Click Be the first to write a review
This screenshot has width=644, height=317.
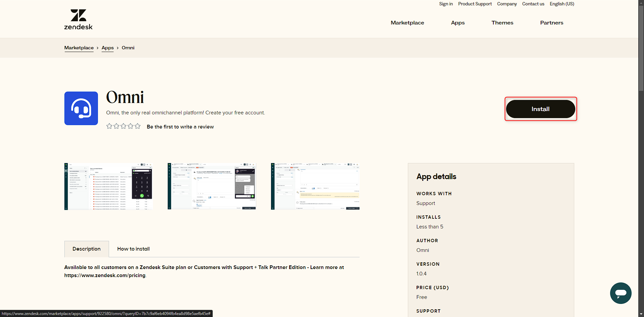(180, 127)
